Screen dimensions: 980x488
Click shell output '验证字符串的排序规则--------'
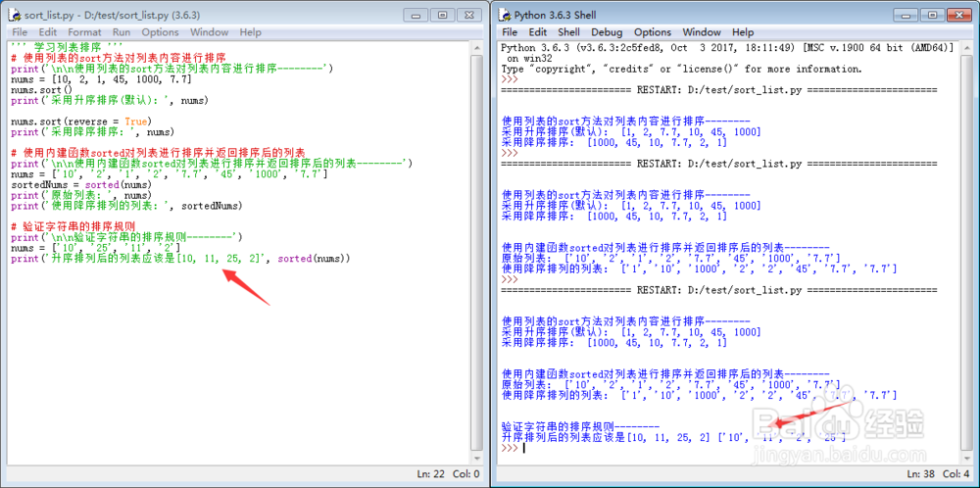580,426
